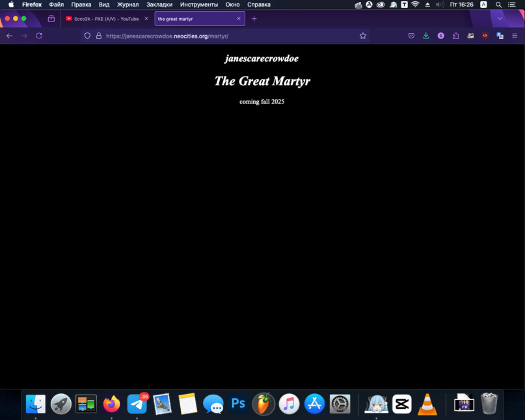Open the Файл menu
The height and width of the screenshot is (420, 525).
[56, 5]
